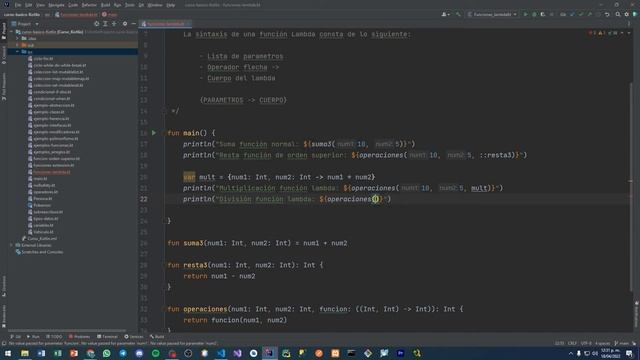Click the Project panel horizontal scrollbar
Viewport: 640px width, 360px height.
pyautogui.click(x=67, y=331)
